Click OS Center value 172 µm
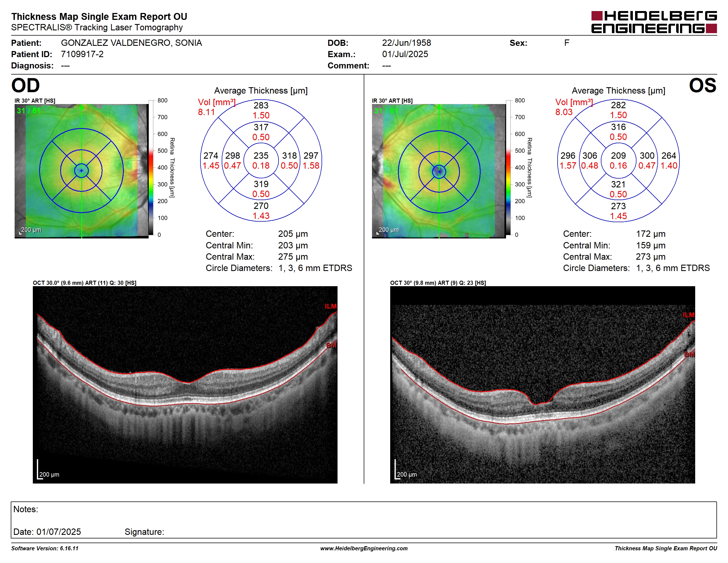Screen dimensions: 728x563 pyautogui.click(x=651, y=234)
